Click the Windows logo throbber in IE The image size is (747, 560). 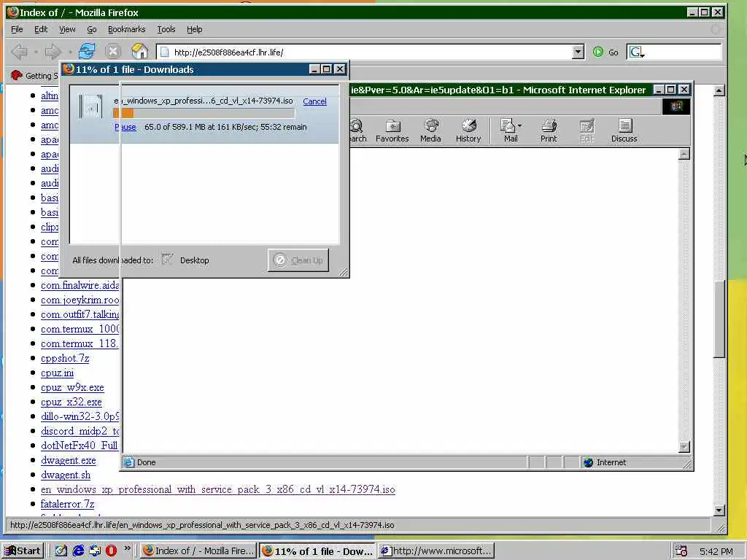tap(676, 106)
